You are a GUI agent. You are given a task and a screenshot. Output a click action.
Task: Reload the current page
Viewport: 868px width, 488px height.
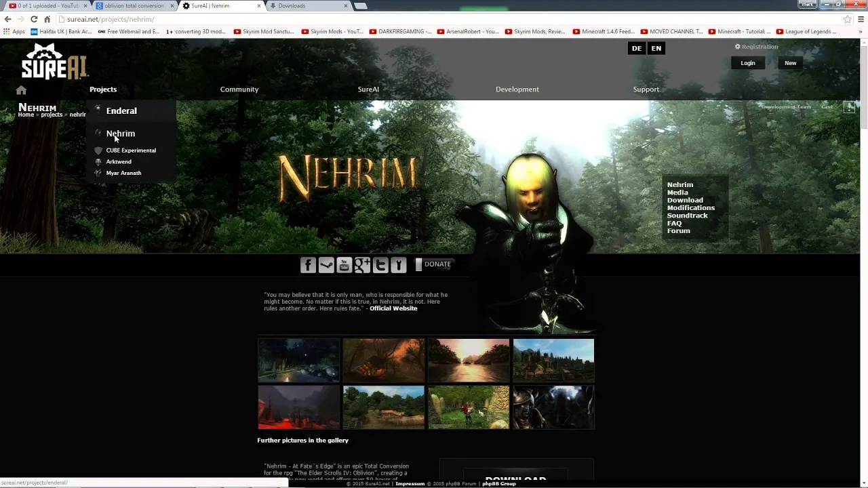[34, 19]
